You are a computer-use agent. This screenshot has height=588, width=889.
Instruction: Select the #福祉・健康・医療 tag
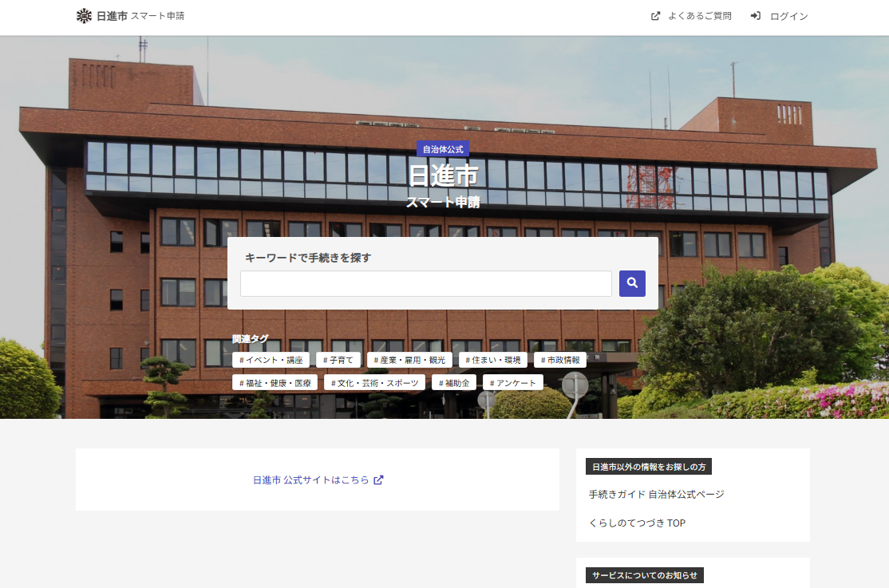tap(275, 383)
